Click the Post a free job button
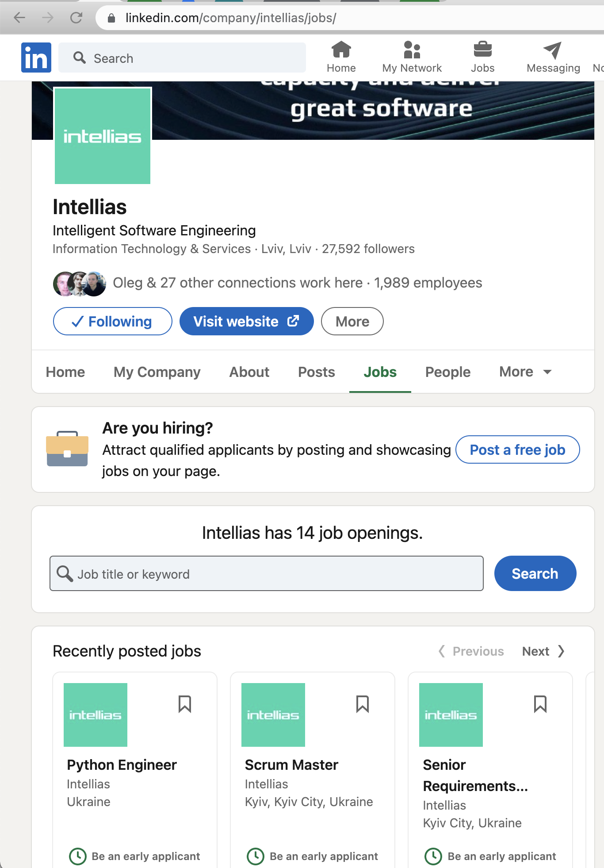 (517, 449)
